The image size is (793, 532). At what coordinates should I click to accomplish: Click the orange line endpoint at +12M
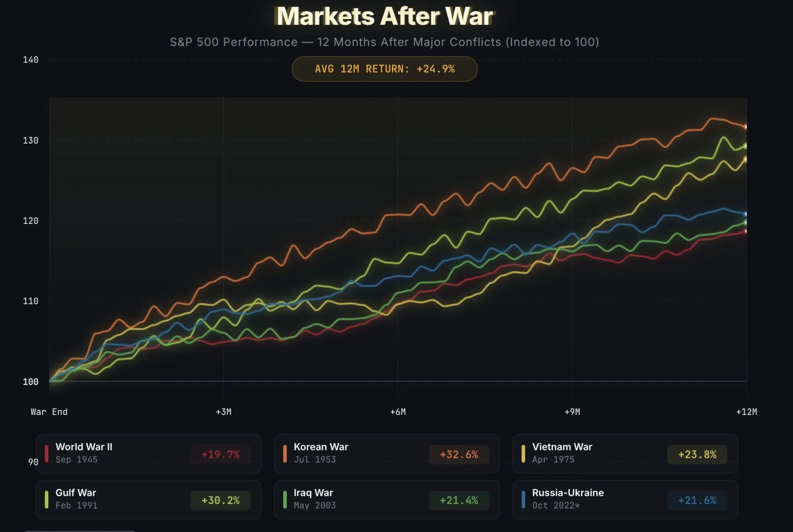(x=746, y=127)
